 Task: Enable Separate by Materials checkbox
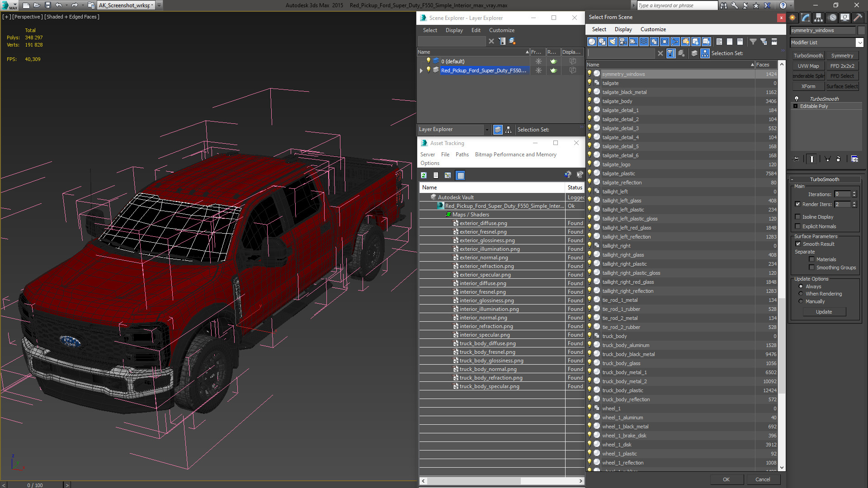(x=811, y=259)
